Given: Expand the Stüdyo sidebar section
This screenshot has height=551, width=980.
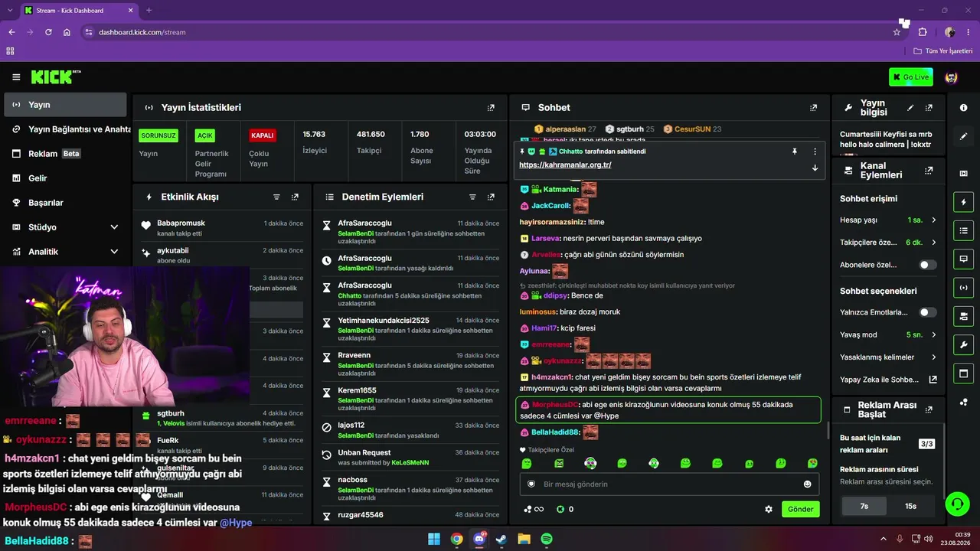Looking at the screenshot, I should click(114, 227).
